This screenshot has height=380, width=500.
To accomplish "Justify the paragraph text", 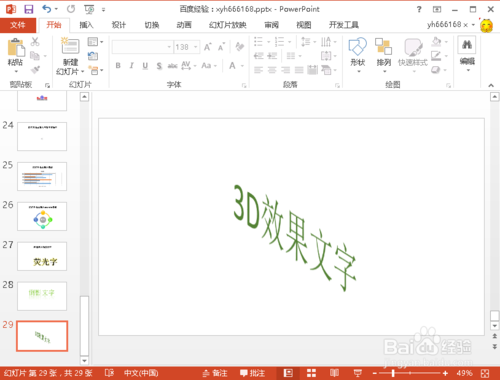I will 299,70.
